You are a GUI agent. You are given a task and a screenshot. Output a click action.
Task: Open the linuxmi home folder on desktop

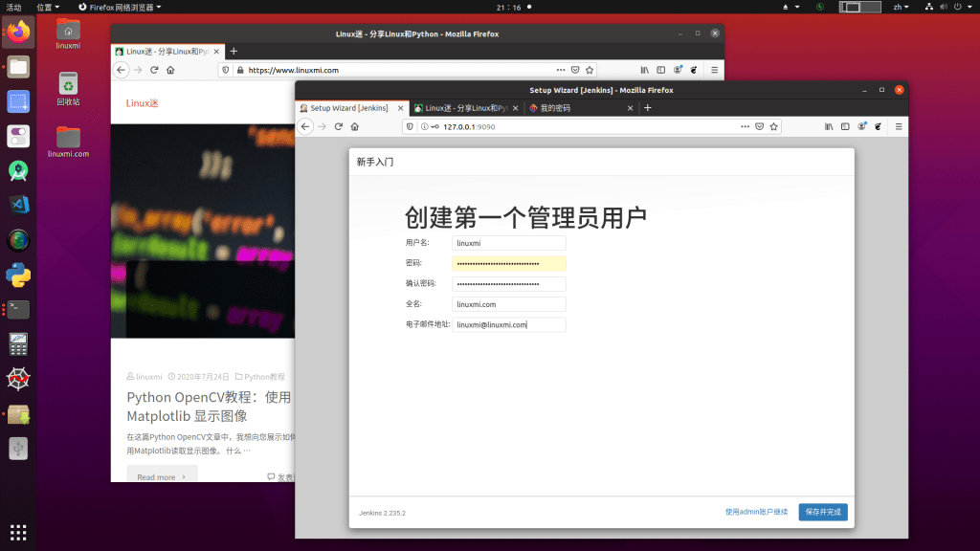[x=68, y=34]
